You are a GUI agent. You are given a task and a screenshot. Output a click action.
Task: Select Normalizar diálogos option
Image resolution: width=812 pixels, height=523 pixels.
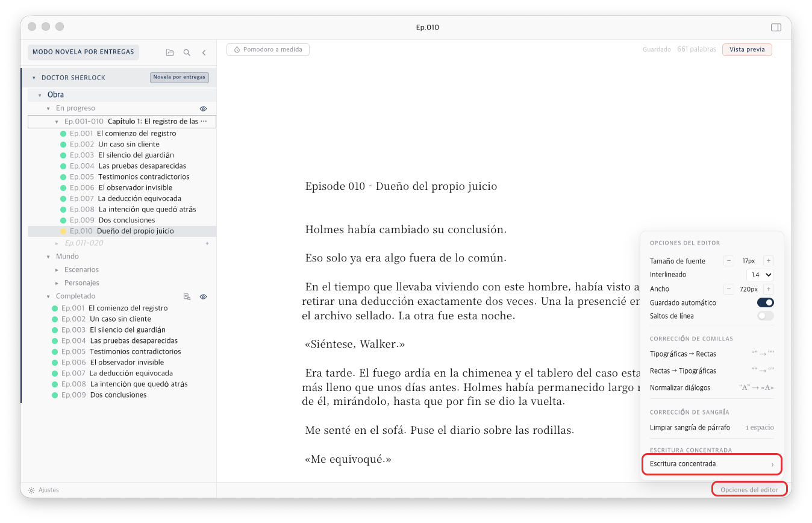click(711, 388)
